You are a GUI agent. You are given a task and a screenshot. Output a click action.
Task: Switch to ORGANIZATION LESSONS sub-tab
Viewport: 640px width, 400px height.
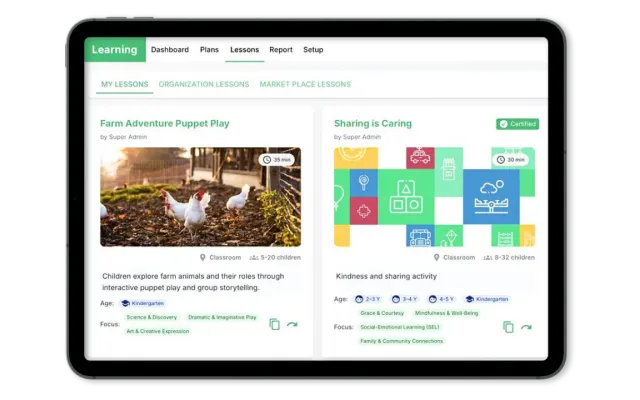[x=204, y=84]
